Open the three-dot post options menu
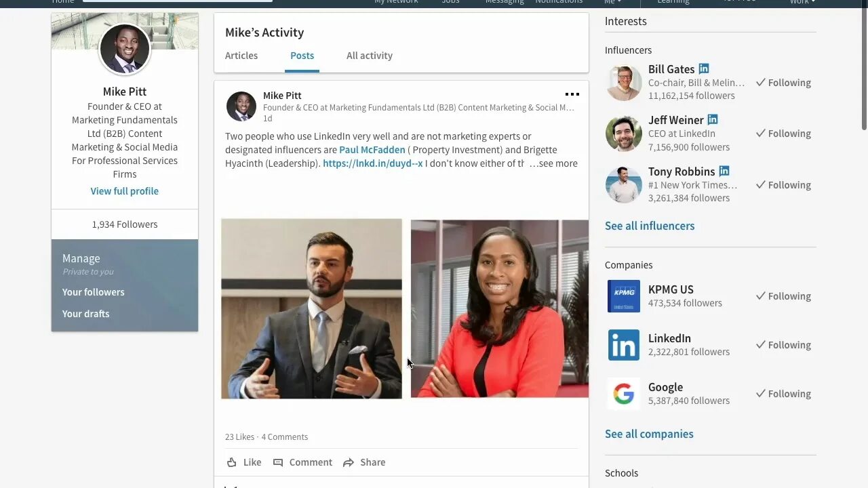 click(572, 94)
